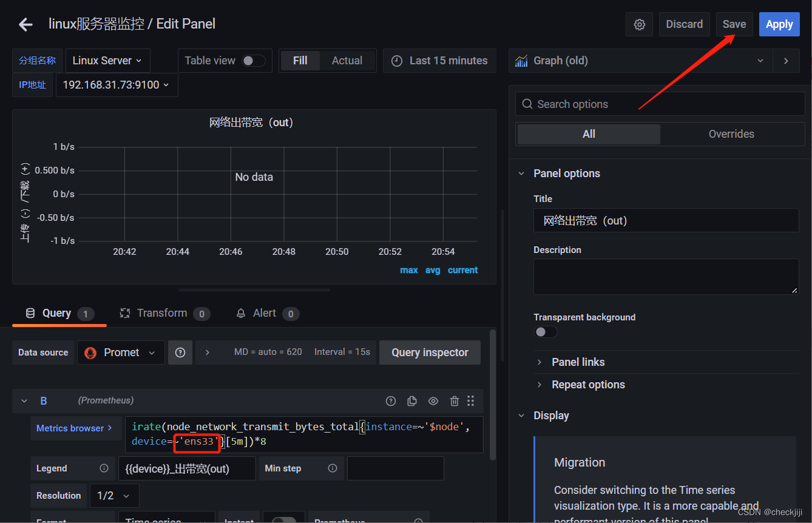Click max in the graph legend

click(x=408, y=270)
